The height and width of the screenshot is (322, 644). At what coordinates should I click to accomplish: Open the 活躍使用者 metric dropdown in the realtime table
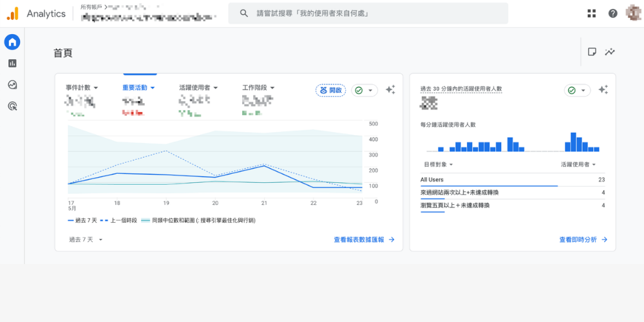point(578,164)
